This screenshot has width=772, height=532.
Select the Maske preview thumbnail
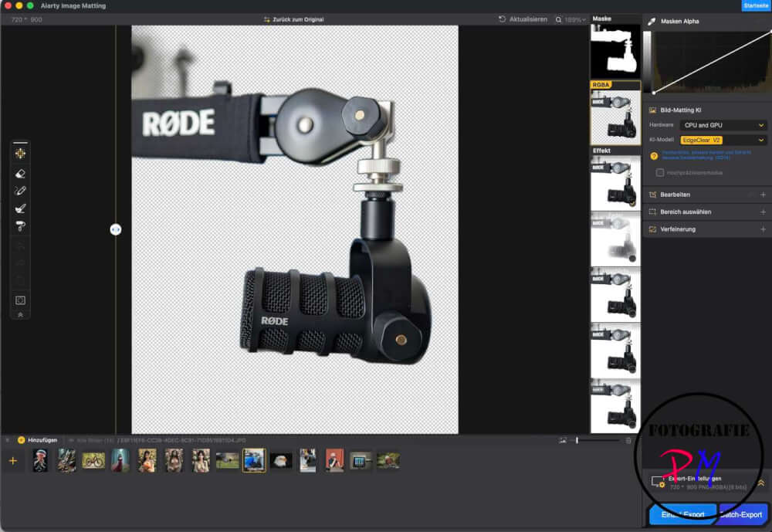point(615,51)
